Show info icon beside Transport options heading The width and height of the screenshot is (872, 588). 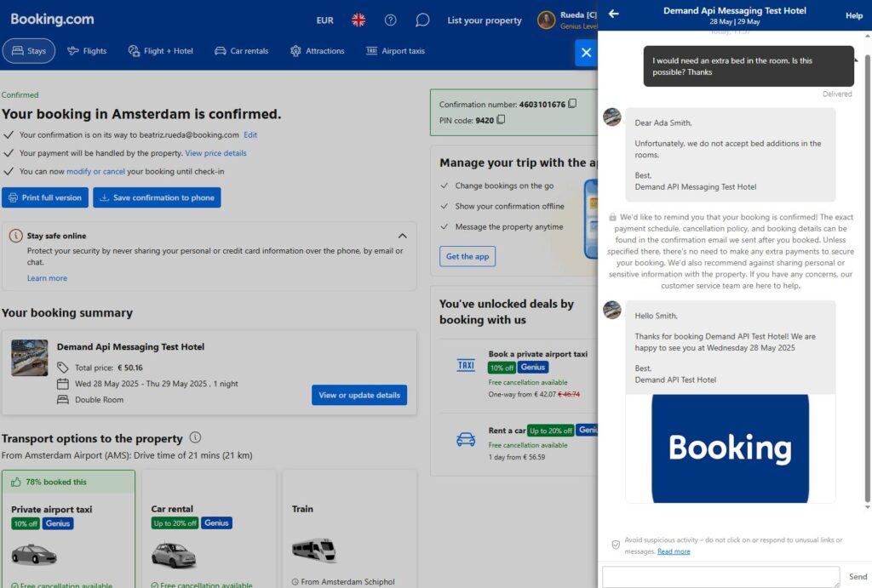(x=195, y=437)
